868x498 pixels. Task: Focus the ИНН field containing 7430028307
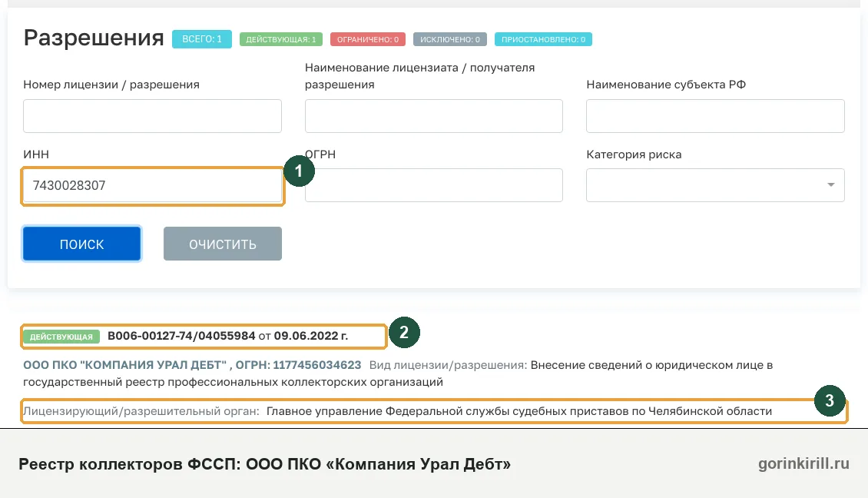(x=152, y=185)
